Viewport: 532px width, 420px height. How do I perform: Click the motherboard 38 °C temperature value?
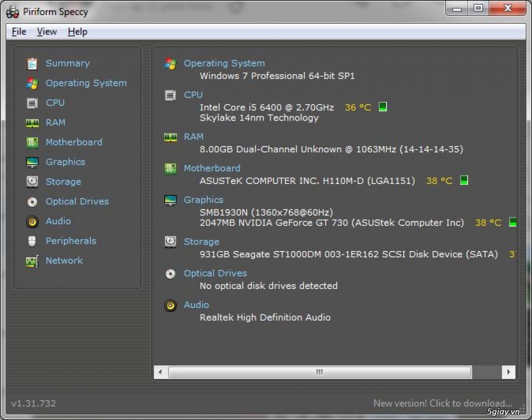(440, 180)
